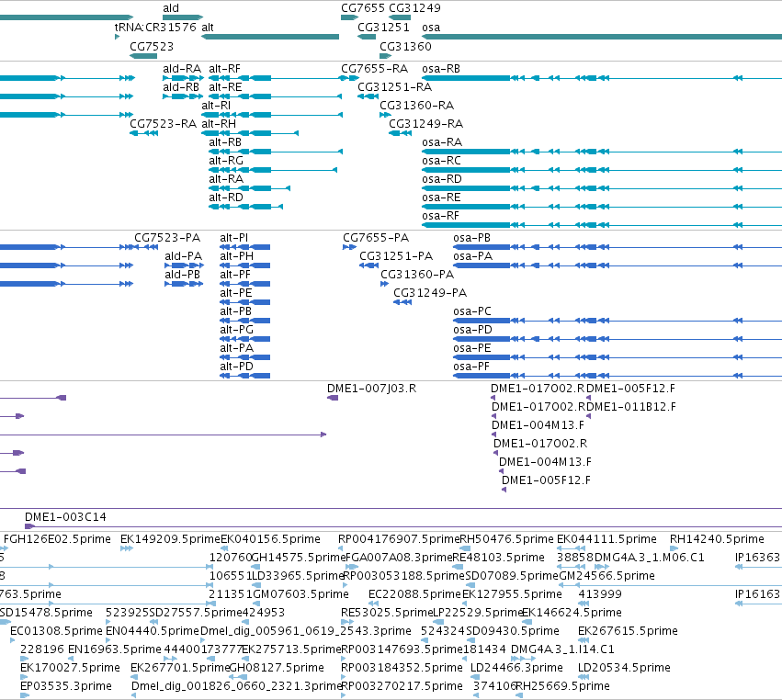The image size is (782, 700).
Task: Select the CG7655 gene glyph
Action: tap(349, 17)
